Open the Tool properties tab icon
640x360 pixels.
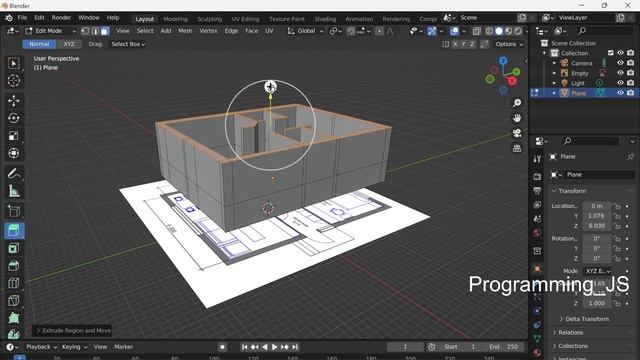tap(537, 159)
